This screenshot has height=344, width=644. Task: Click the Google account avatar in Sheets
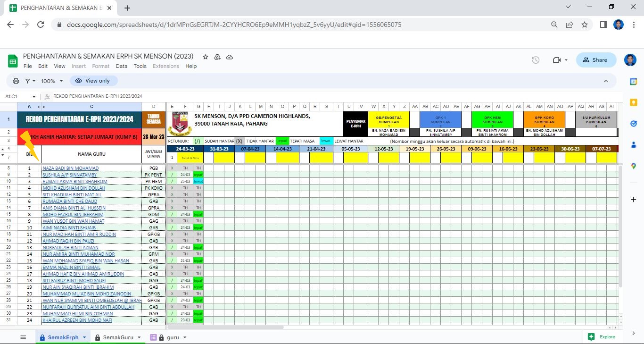tap(630, 60)
